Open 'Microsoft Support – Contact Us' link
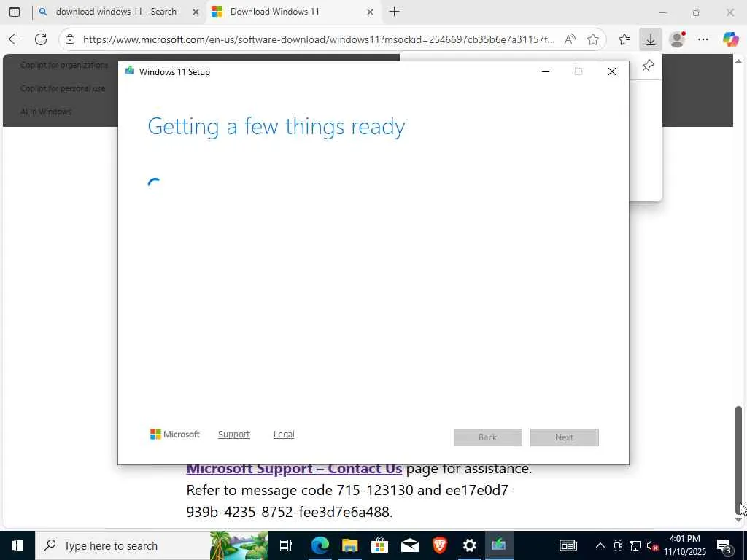 (294, 469)
